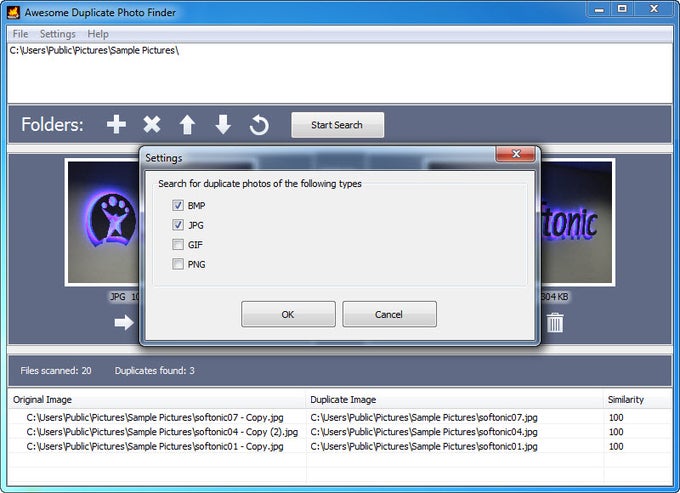680x493 pixels.
Task: Enable the GIF file type checkbox
Action: [x=178, y=245]
